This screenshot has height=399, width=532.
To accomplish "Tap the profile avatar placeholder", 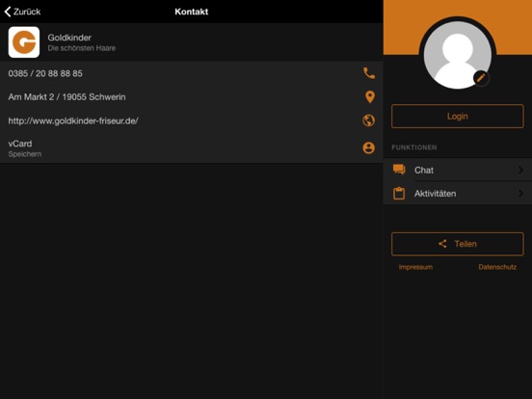I will [458, 55].
